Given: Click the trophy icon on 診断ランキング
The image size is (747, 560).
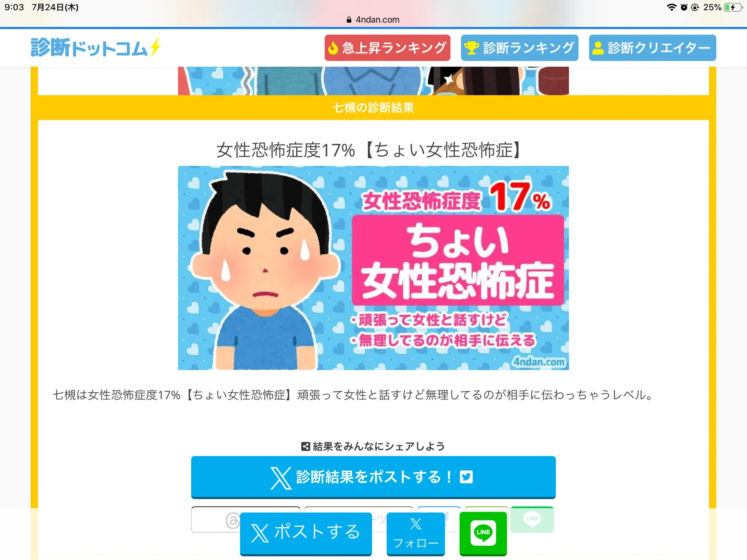Looking at the screenshot, I should click(x=471, y=48).
